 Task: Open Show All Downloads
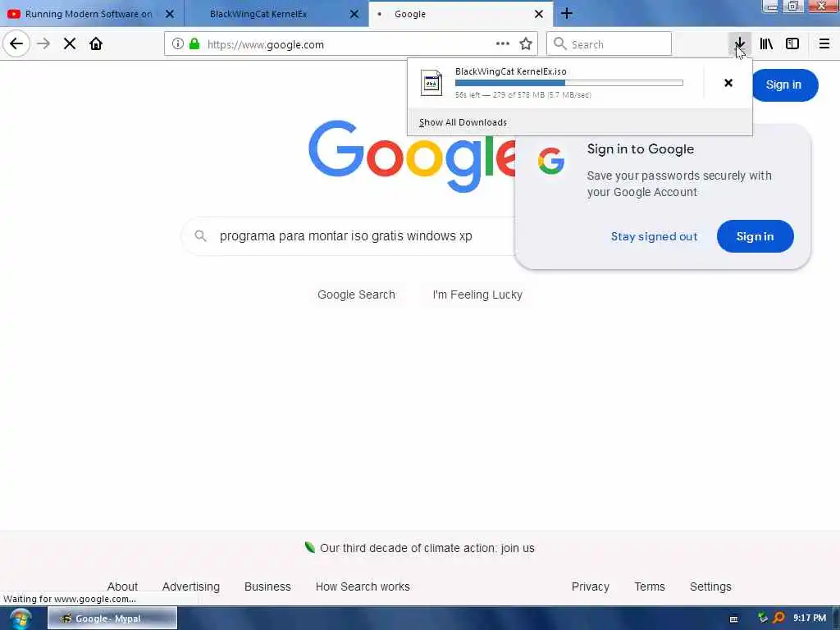[x=463, y=123]
